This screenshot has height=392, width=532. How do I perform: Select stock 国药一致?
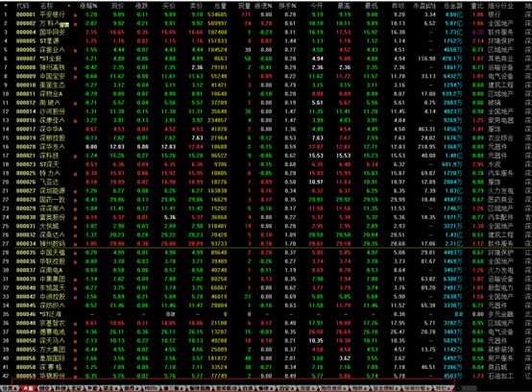(x=52, y=200)
